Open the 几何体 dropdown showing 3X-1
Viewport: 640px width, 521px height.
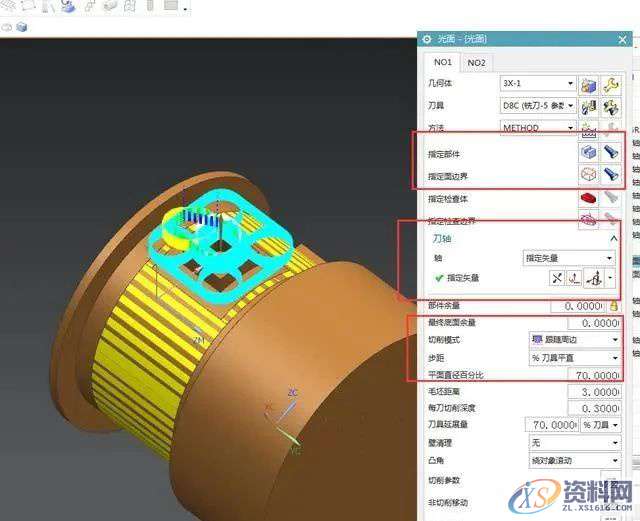[537, 84]
